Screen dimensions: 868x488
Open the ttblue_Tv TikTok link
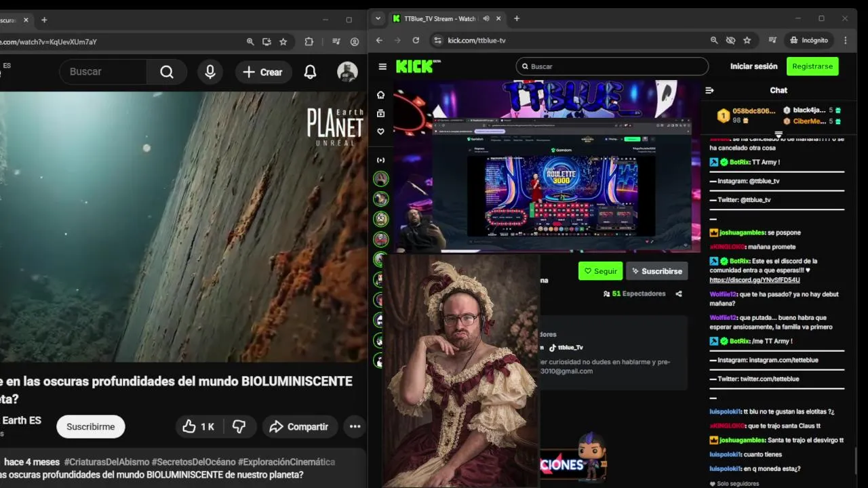click(x=566, y=348)
